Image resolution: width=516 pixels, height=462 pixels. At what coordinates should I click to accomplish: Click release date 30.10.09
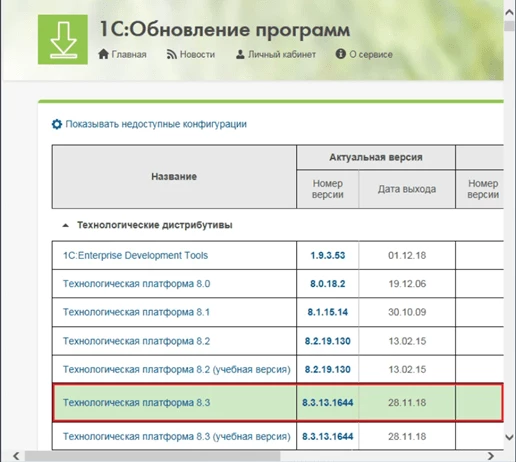click(x=407, y=312)
